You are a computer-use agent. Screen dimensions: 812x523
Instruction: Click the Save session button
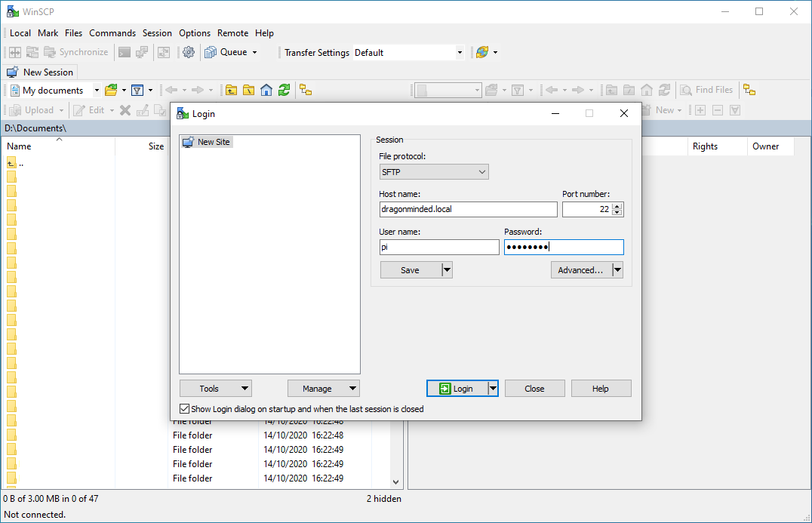pos(411,269)
